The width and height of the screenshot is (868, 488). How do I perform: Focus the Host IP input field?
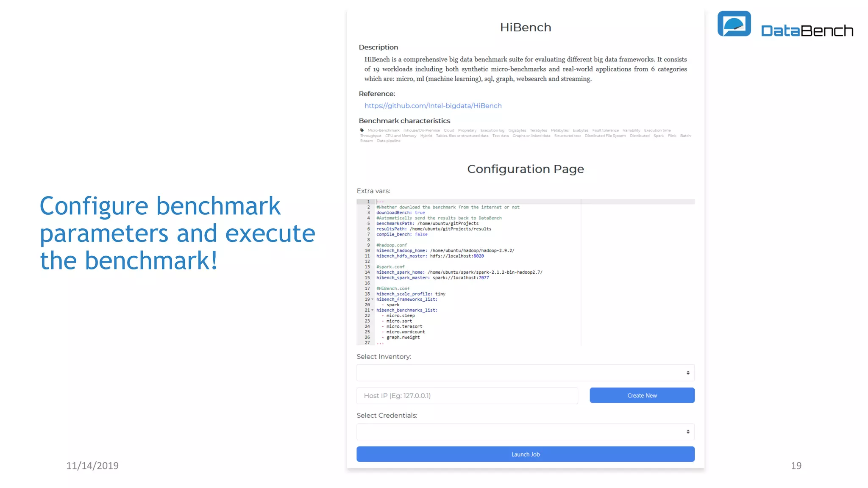click(467, 396)
